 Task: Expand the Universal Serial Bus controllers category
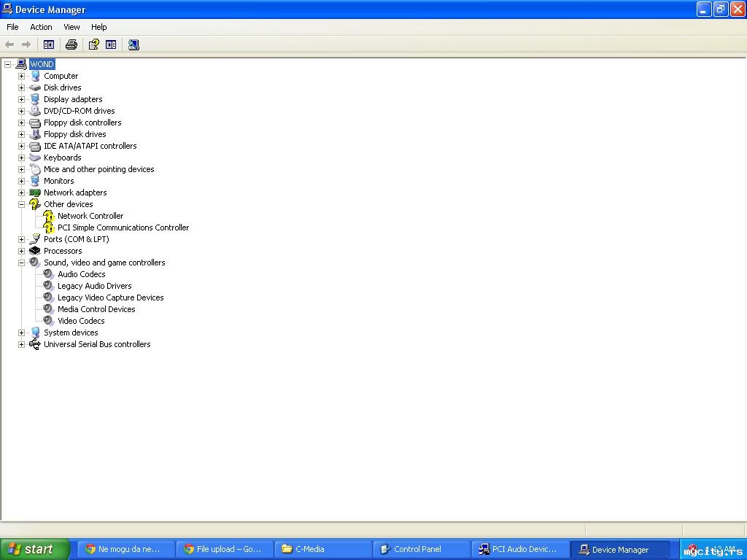(21, 344)
